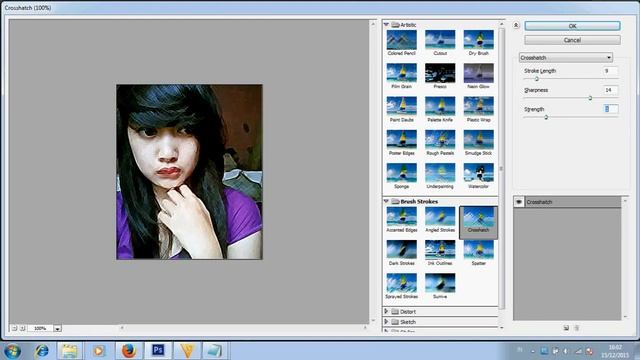
Task: Select the Dry Brush filter thumbnail
Action: [x=478, y=40]
